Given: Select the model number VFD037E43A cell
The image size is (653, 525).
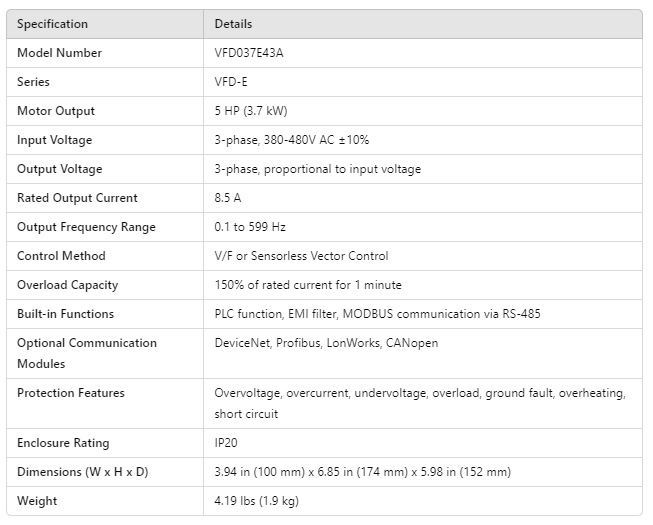Looking at the screenshot, I should pyautogui.click(x=249, y=53).
